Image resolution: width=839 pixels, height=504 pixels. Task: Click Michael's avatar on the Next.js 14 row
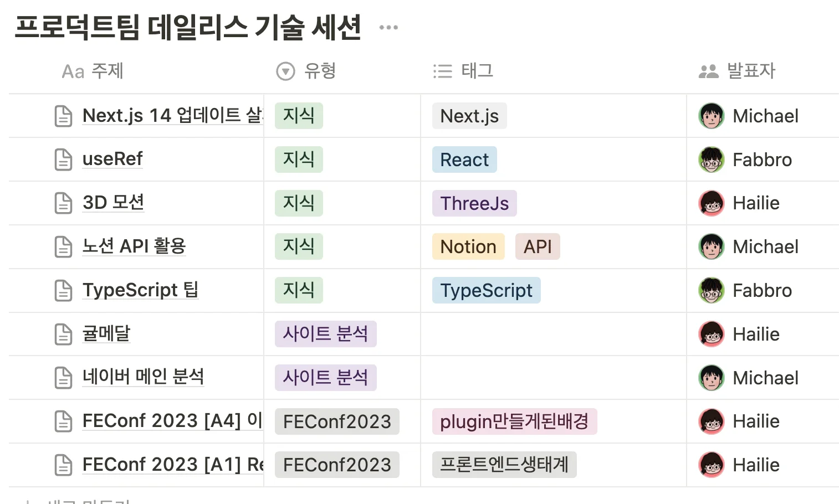(711, 116)
